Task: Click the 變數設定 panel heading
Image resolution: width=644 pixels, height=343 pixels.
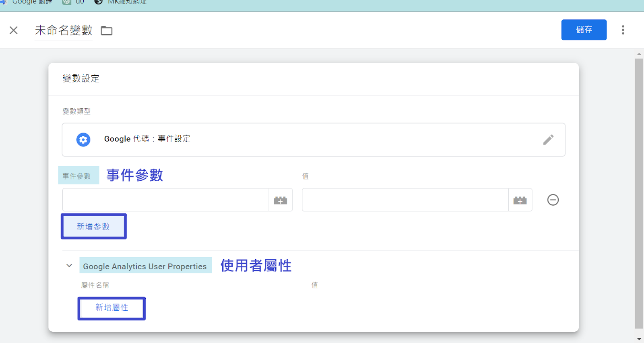Action: [81, 79]
